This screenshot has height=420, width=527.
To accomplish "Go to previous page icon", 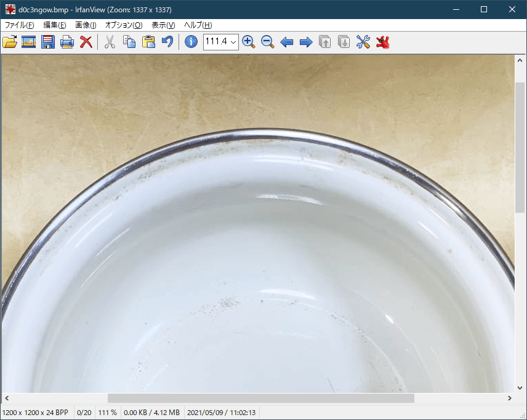I will [324, 42].
